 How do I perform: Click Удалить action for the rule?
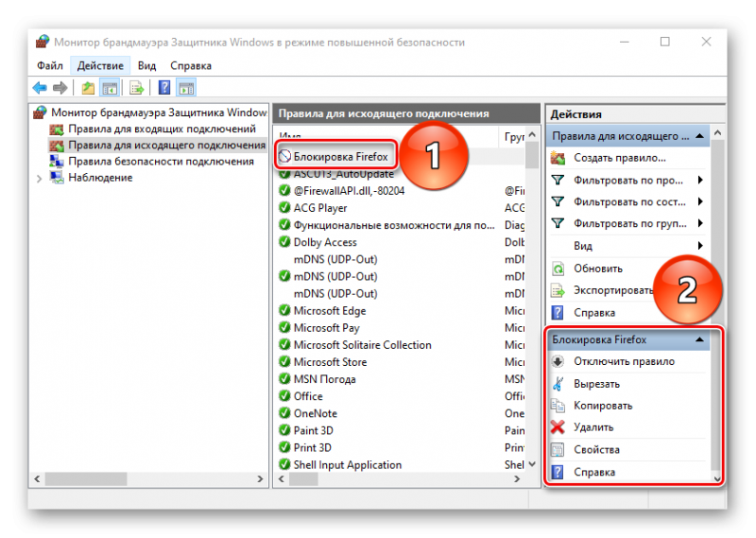coord(593,427)
